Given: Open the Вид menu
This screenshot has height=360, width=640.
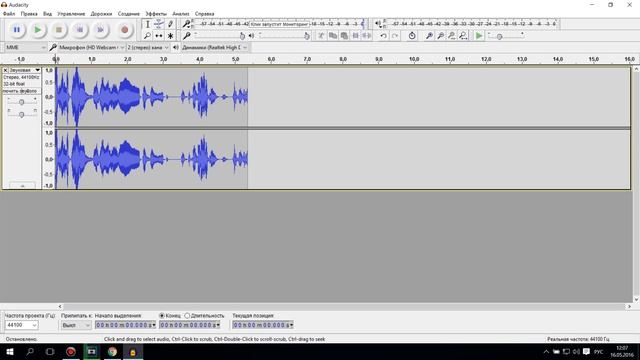Looking at the screenshot, I should coord(47,14).
